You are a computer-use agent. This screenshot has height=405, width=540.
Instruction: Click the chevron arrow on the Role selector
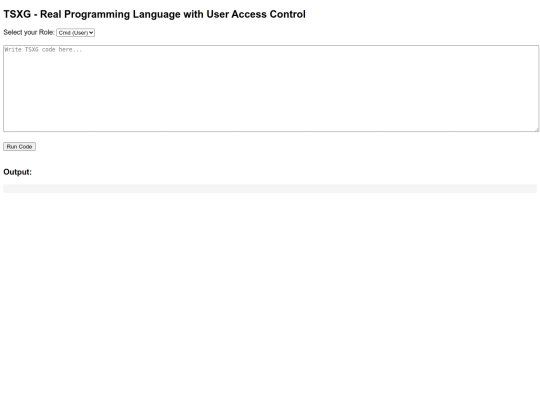[x=91, y=33]
